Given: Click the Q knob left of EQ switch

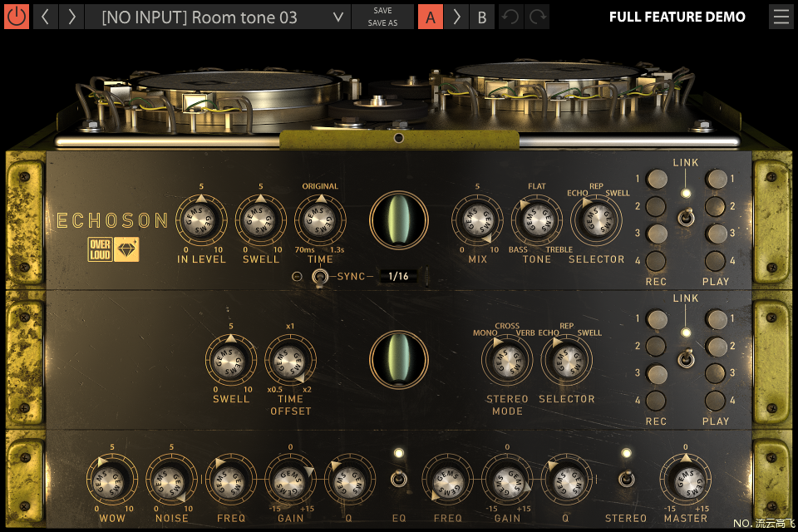Looking at the screenshot, I should (x=350, y=480).
